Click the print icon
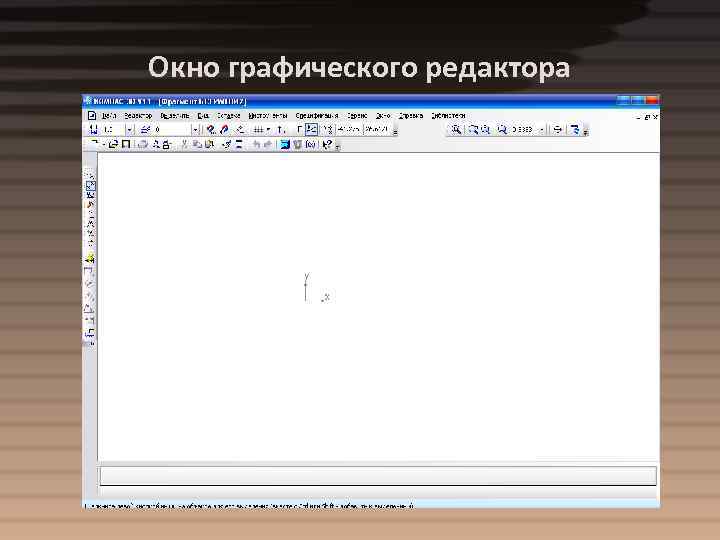The width and height of the screenshot is (720, 540). click(x=143, y=144)
